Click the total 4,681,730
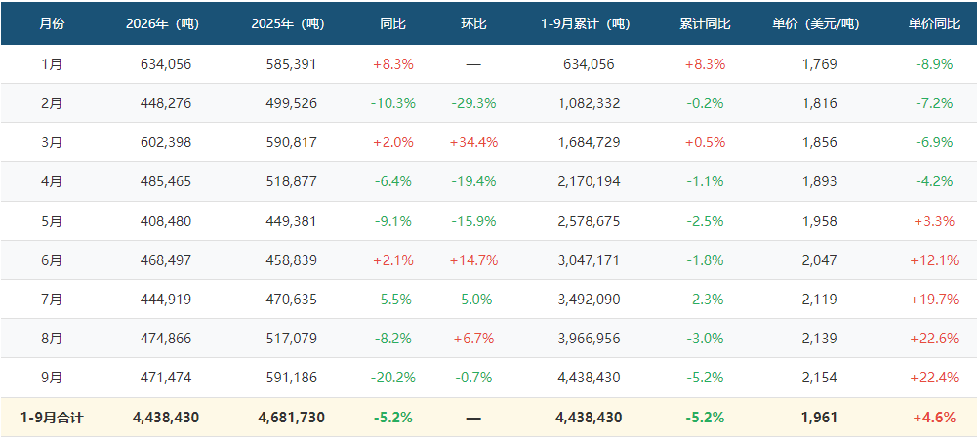Viewport: 980px width, 440px height. click(x=291, y=418)
